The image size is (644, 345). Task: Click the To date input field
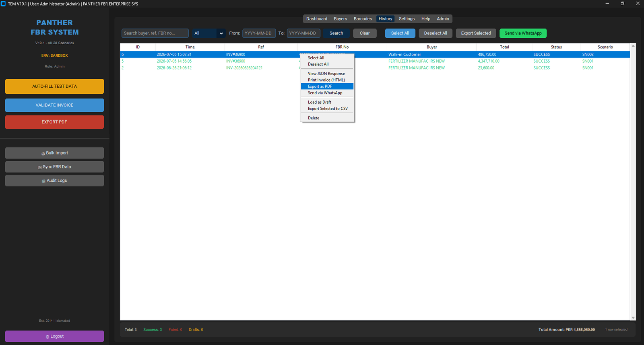pos(303,33)
